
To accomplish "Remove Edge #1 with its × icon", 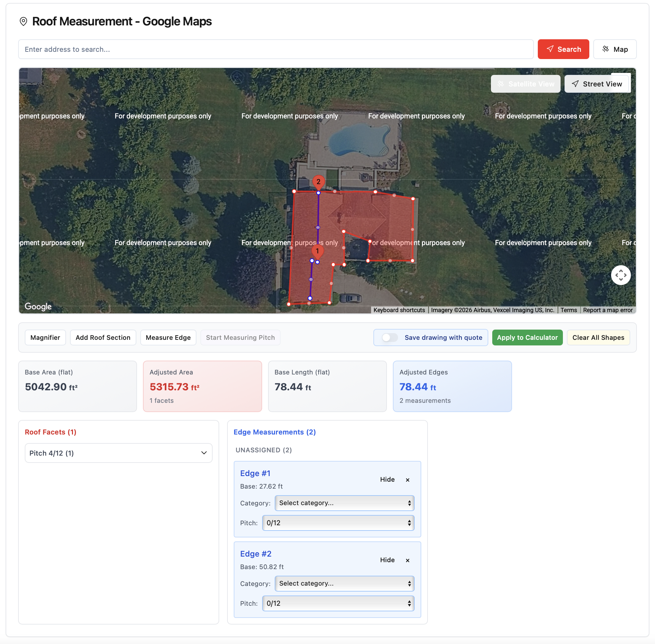I will point(407,480).
